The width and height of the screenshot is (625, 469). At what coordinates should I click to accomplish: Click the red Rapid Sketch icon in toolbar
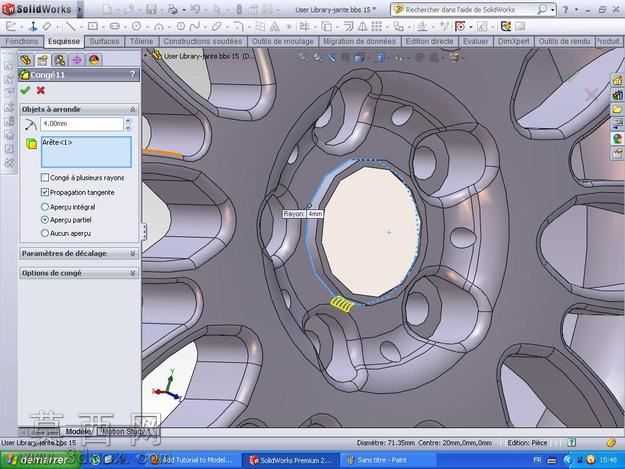click(460, 27)
